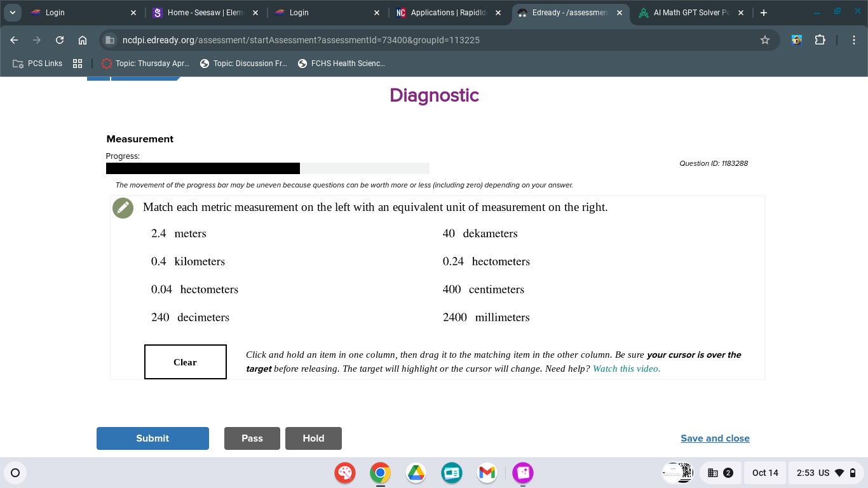Open the system status tray at 2:53
The width and height of the screenshot is (868, 488).
click(x=827, y=473)
